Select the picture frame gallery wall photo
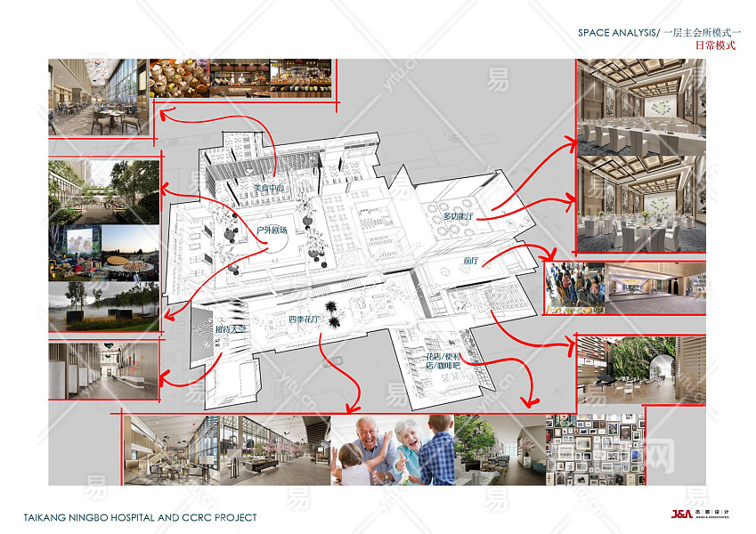Screen dimensions: 756x534 (x=596, y=450)
